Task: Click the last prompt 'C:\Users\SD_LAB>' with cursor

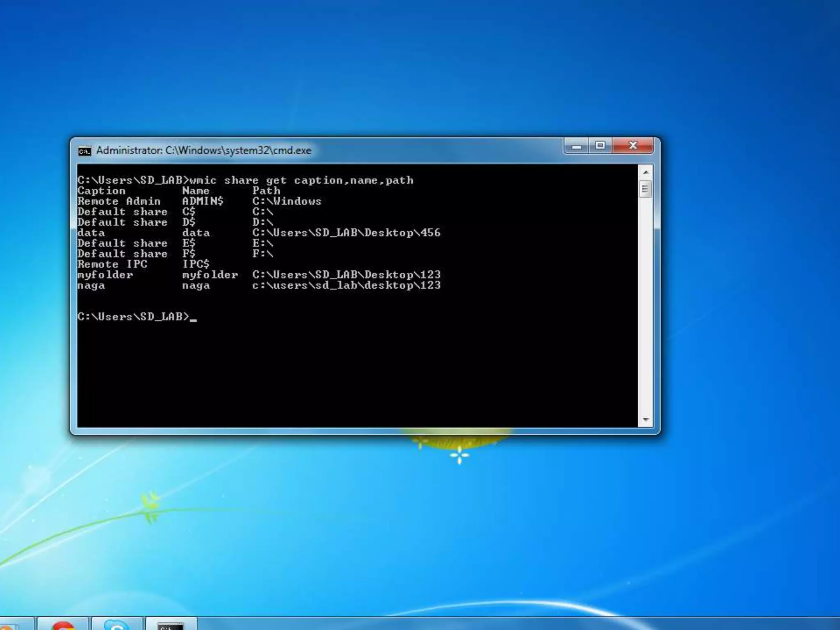Action: [x=133, y=317]
